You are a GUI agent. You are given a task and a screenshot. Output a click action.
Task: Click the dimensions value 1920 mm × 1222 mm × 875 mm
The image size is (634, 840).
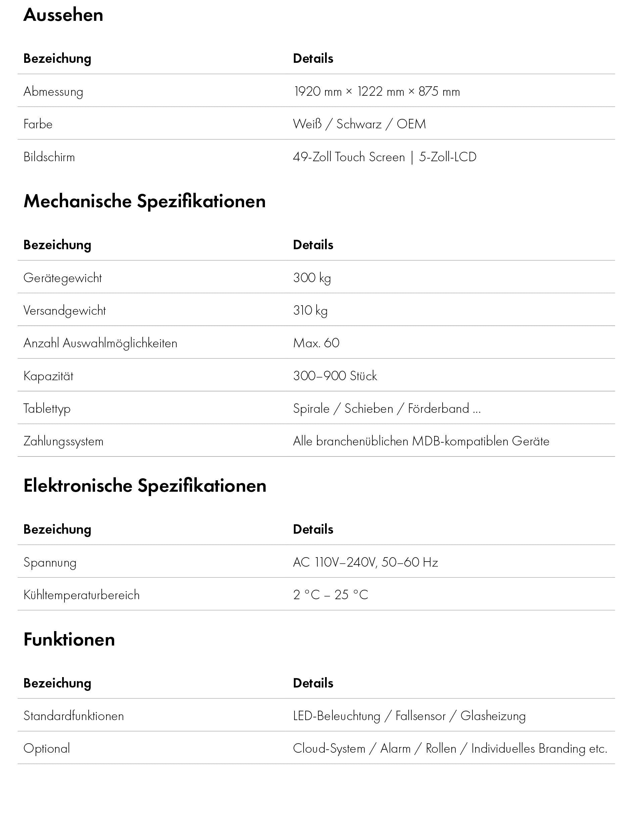tap(376, 91)
